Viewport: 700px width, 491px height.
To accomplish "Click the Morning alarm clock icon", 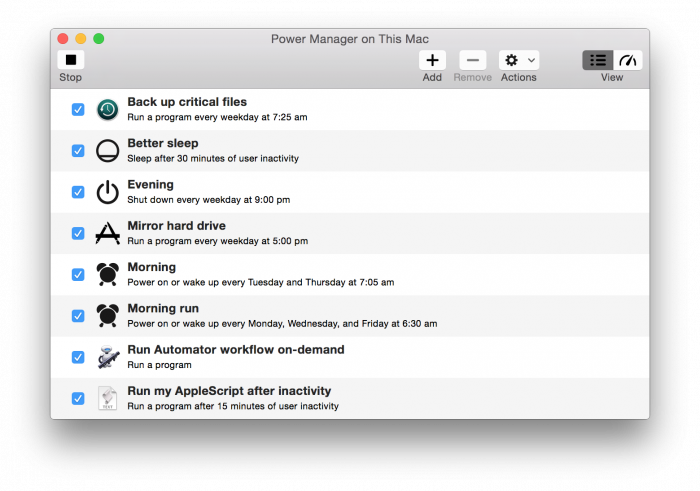I will pyautogui.click(x=107, y=274).
